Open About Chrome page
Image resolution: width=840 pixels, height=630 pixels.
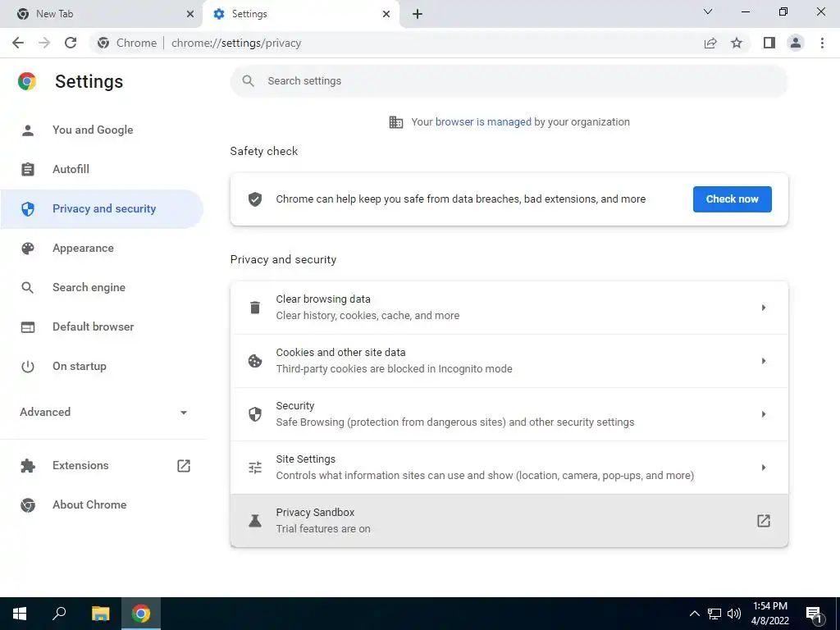tap(102, 505)
